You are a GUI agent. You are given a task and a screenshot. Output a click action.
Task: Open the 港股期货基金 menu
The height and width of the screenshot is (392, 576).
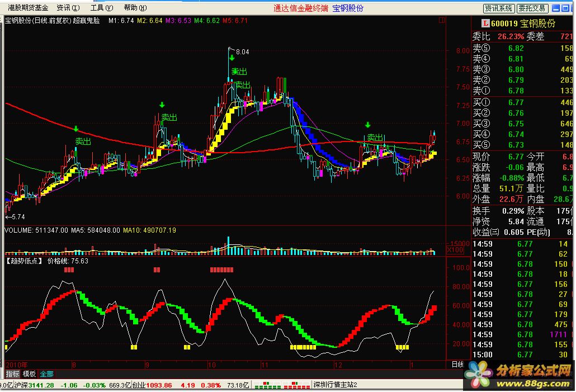point(28,8)
